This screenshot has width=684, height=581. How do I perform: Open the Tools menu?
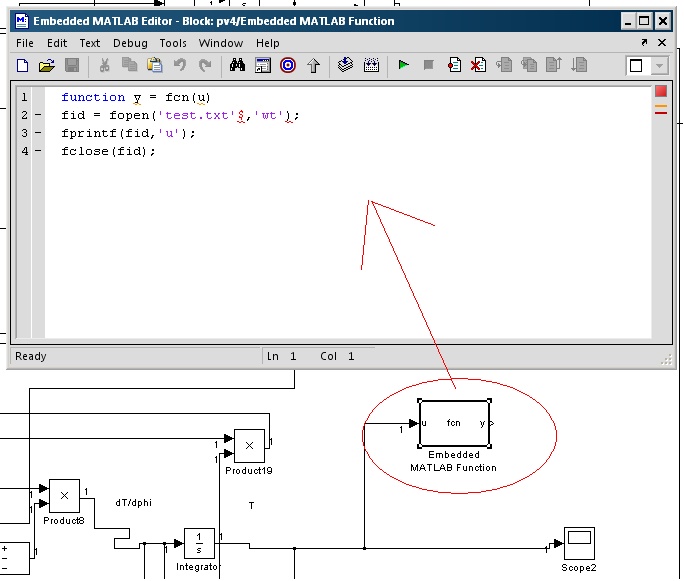(x=173, y=43)
